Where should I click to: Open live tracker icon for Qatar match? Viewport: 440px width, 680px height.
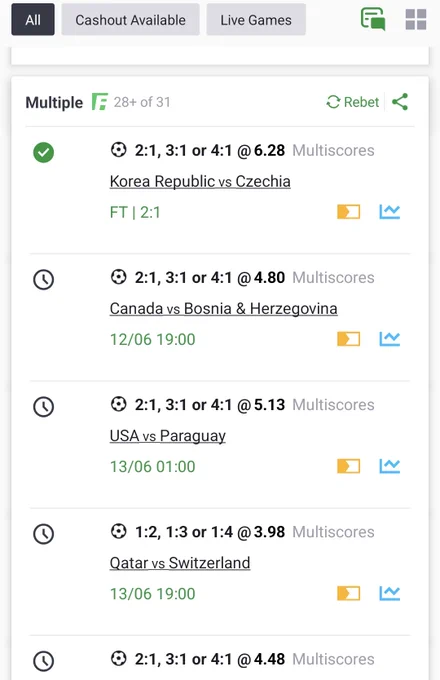click(x=349, y=593)
